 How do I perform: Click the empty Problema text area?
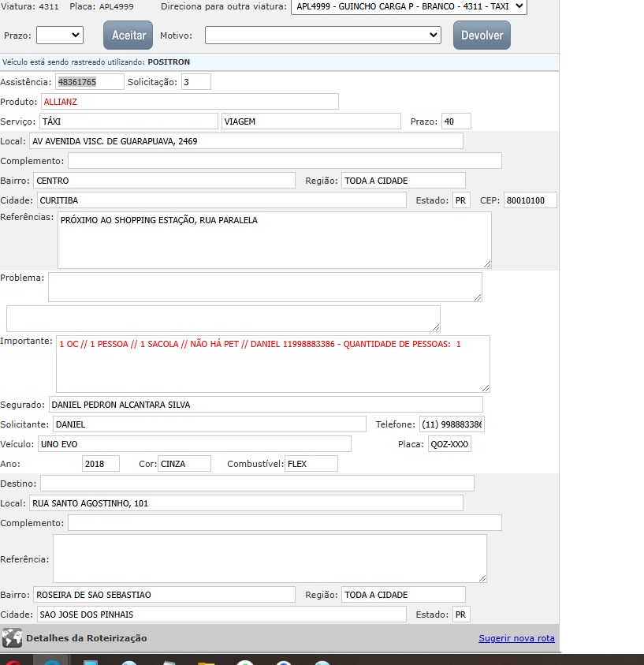point(265,287)
